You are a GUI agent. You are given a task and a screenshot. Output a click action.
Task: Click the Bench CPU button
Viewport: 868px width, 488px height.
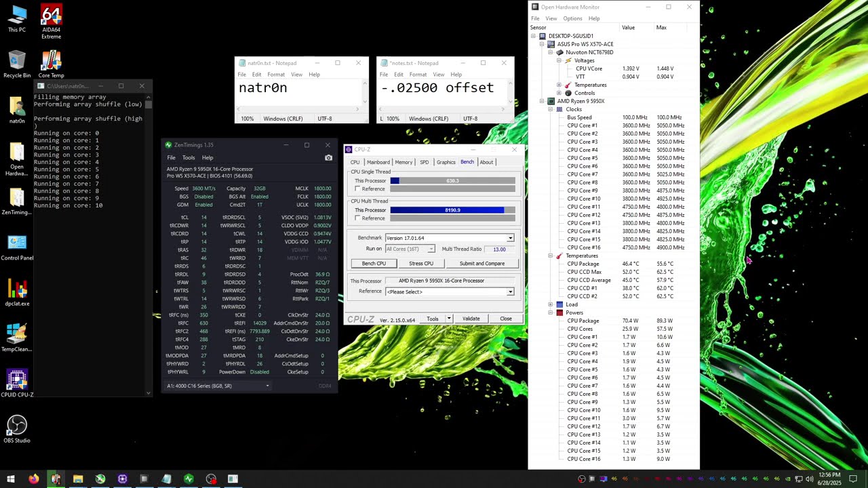[374, 264]
